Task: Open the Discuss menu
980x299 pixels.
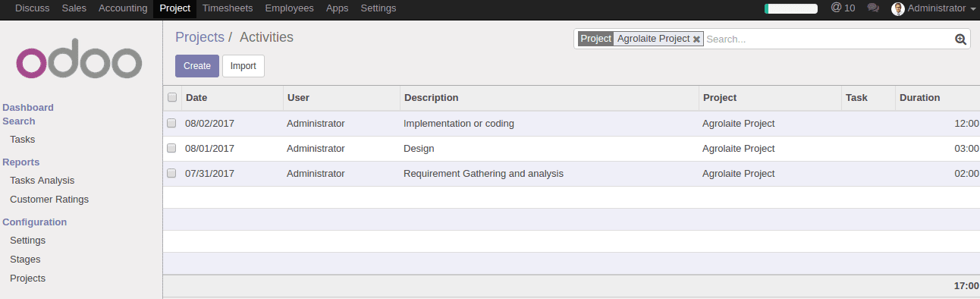Action: (33, 8)
